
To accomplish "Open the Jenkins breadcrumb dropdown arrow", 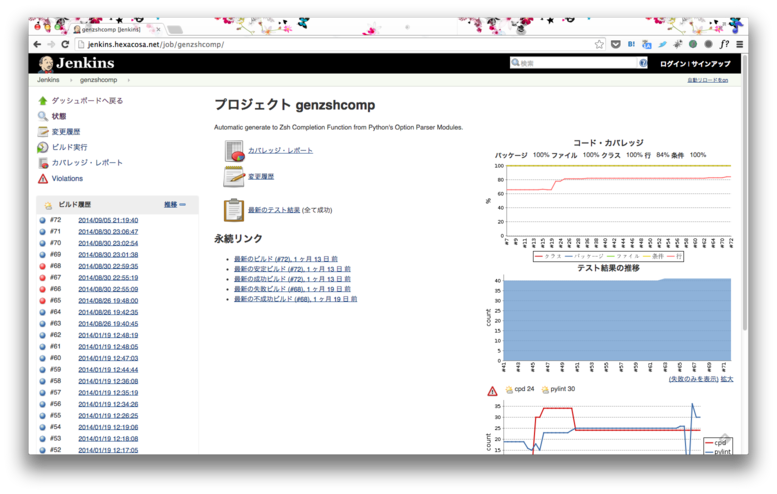I will (x=71, y=80).
